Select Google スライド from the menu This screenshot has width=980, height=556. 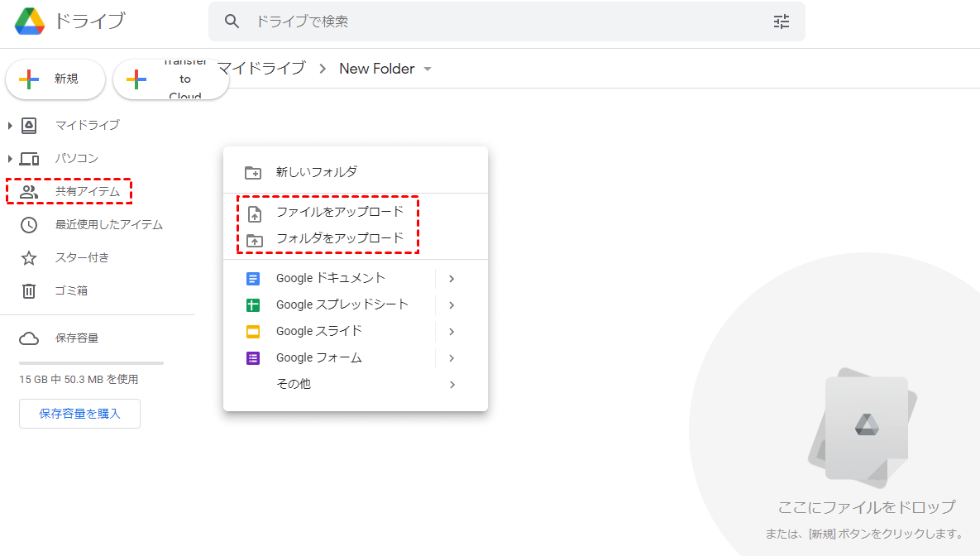tap(356, 332)
